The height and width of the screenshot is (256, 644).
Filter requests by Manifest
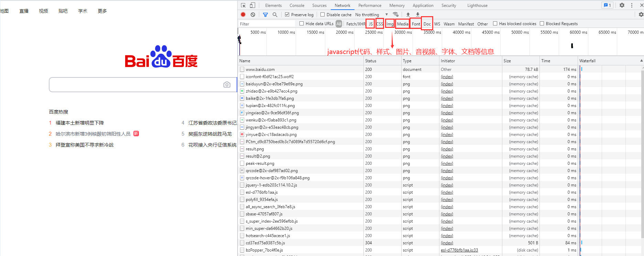click(466, 24)
